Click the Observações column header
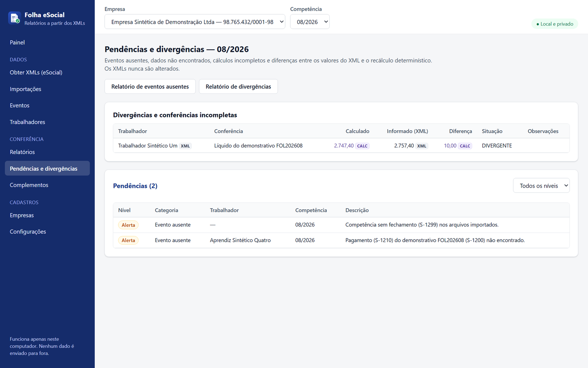The width and height of the screenshot is (588, 368). tap(543, 131)
